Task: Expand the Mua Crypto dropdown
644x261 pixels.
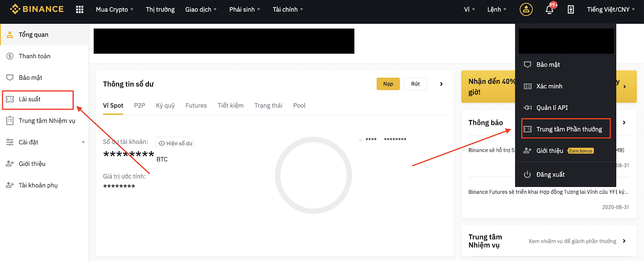Action: pyautogui.click(x=114, y=9)
